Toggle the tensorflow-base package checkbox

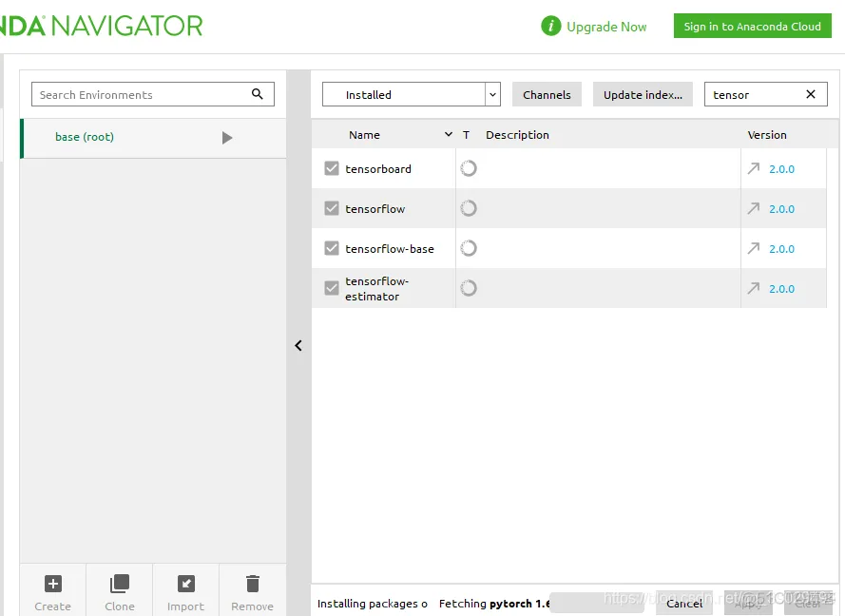(x=332, y=248)
